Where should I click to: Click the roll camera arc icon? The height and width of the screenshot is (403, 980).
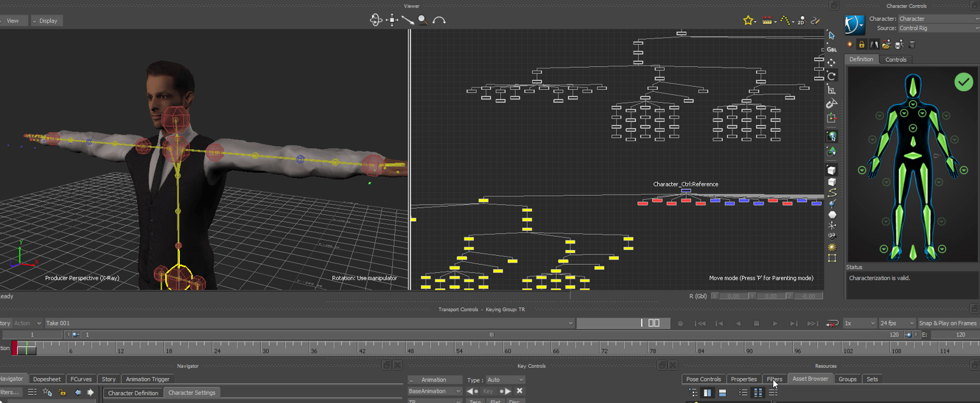point(439,20)
